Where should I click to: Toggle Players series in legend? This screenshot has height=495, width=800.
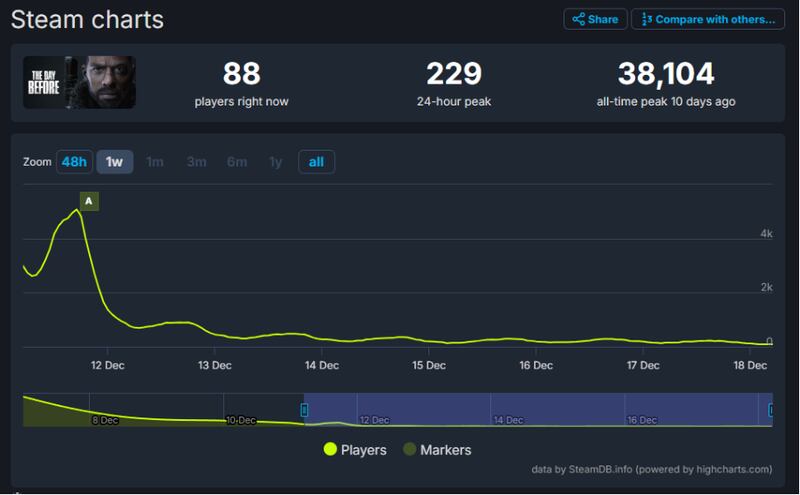363,450
